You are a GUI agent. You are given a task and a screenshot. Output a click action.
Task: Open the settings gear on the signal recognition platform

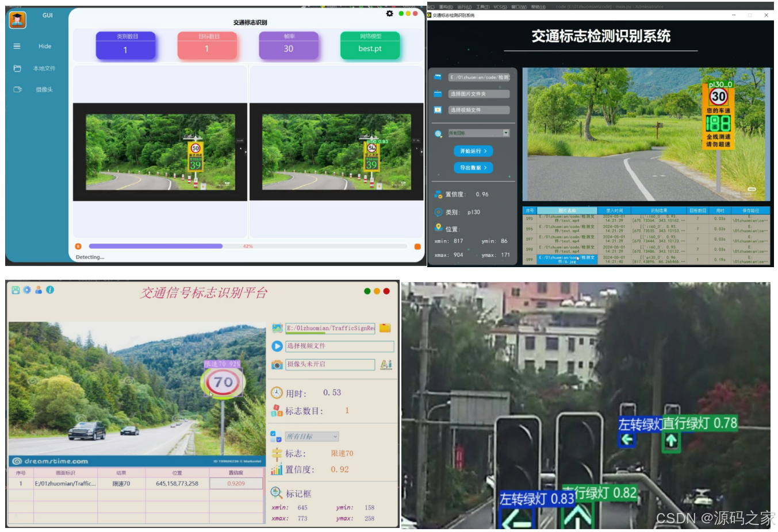pos(26,290)
